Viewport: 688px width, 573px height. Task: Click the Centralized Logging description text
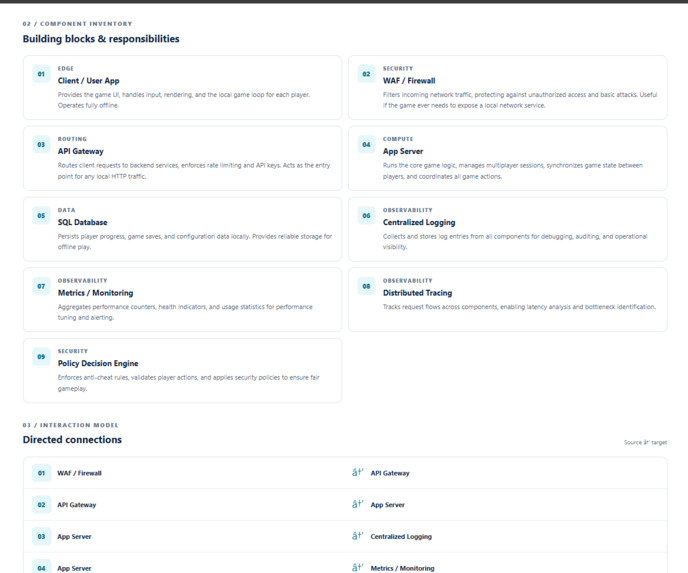(x=515, y=241)
